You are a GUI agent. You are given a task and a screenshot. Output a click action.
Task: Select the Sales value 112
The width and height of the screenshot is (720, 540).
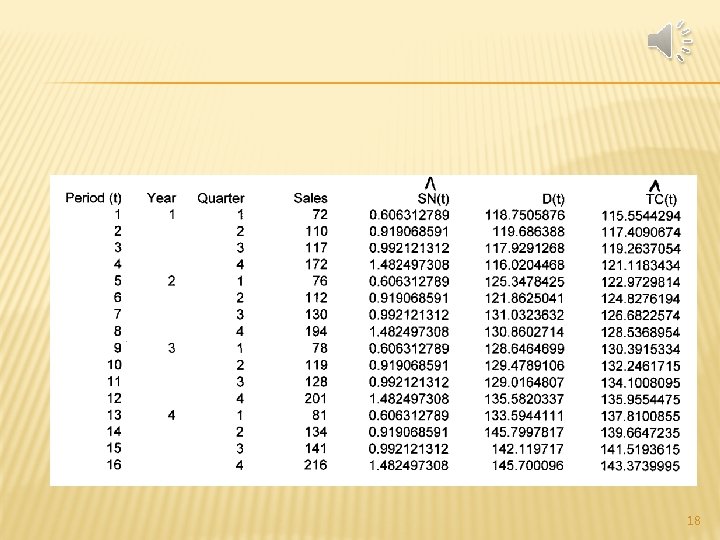(x=316, y=298)
